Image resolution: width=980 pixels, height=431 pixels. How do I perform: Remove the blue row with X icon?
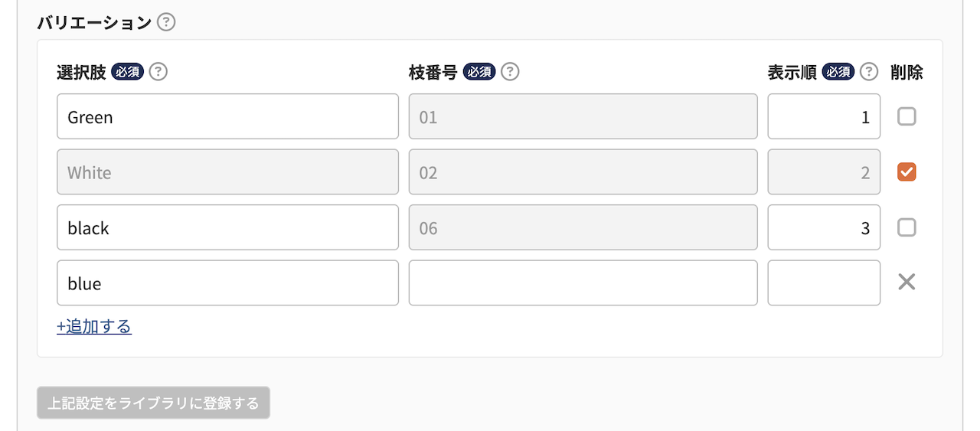pos(906,282)
